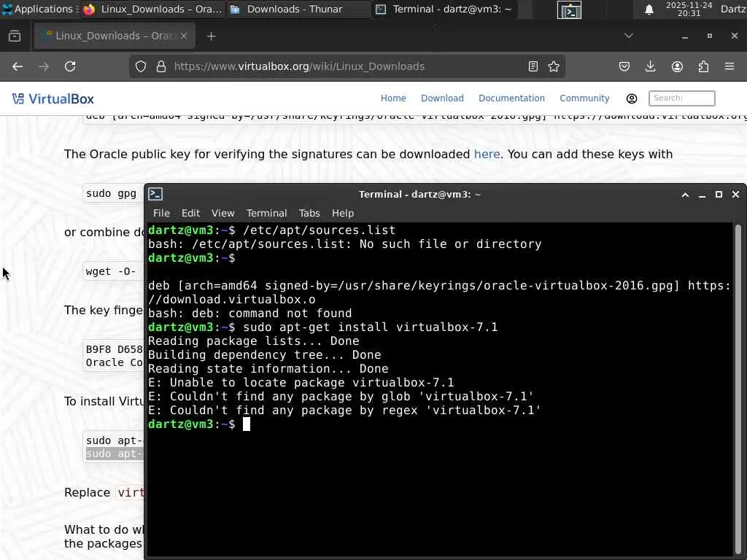Click the 'Reading package lists... Done' line
The image size is (747, 560).
click(x=254, y=341)
